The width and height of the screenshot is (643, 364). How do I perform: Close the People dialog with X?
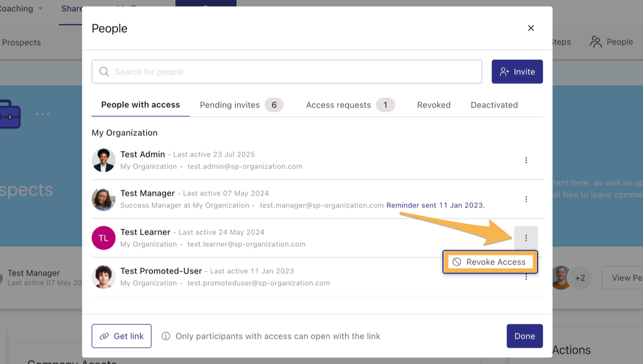pos(531,28)
